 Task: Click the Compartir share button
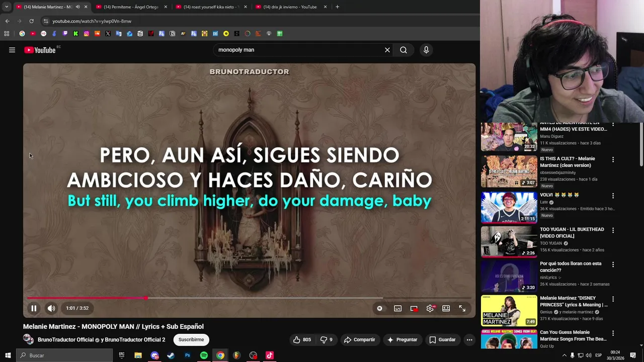click(360, 340)
